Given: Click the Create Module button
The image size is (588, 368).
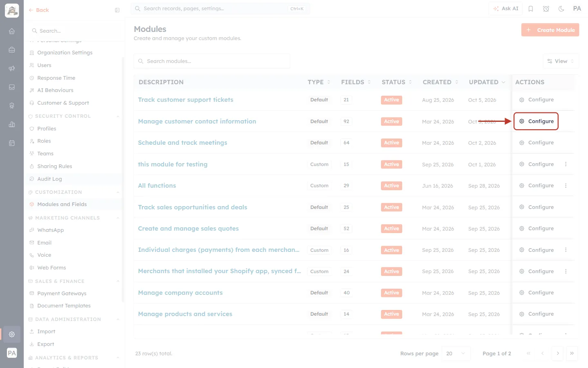Looking at the screenshot, I should pyautogui.click(x=550, y=30).
